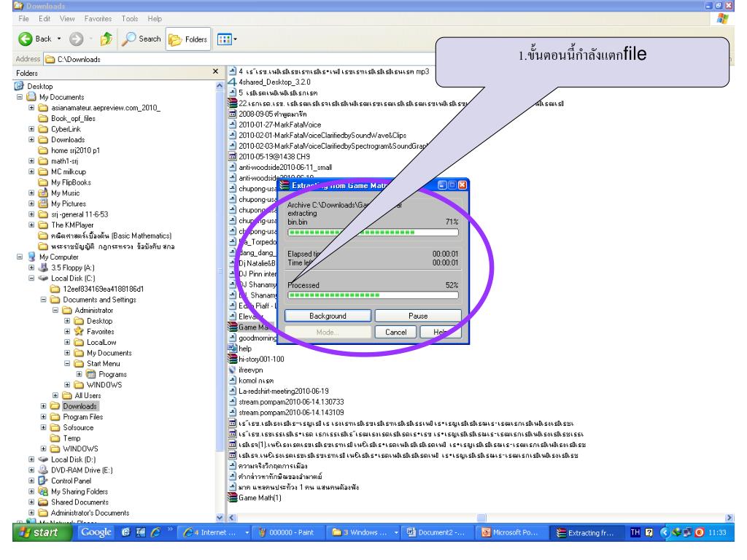Screen dimensions: 747x560
Task: Open Back history dropdown arrow
Action: pos(59,39)
